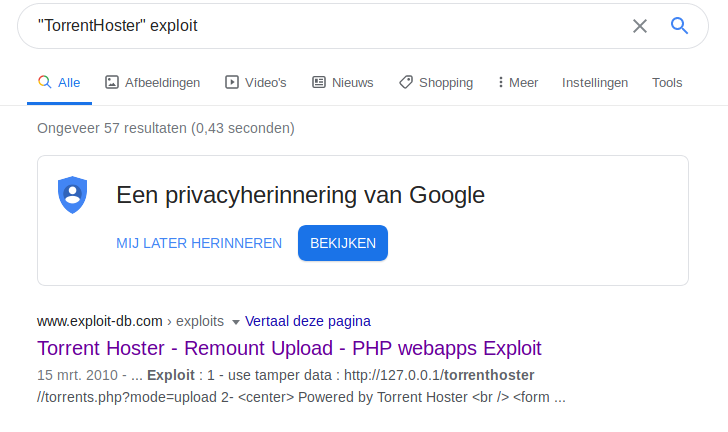Open the Tools options
The width and height of the screenshot is (728, 432).
coord(667,83)
